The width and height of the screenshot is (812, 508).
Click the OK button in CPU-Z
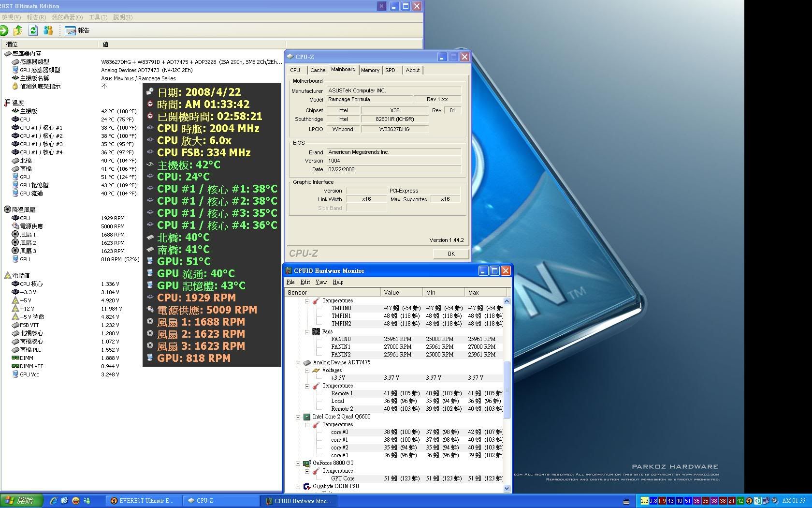tap(450, 254)
